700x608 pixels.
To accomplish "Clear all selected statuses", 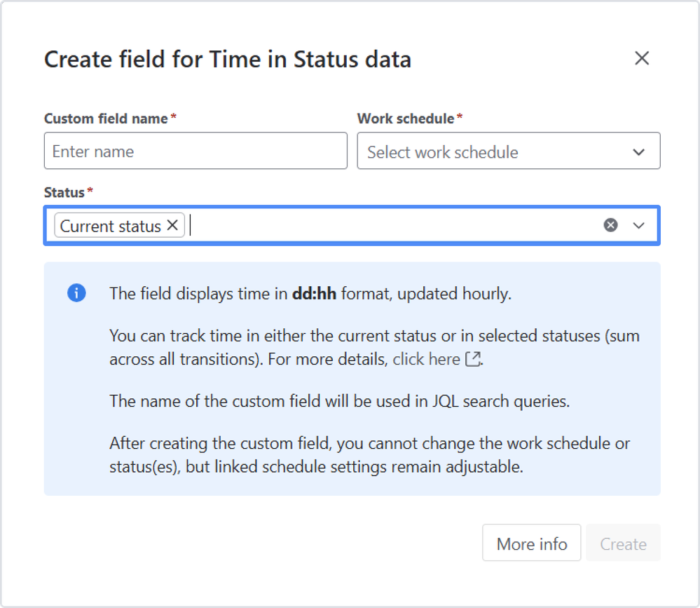I will click(611, 225).
